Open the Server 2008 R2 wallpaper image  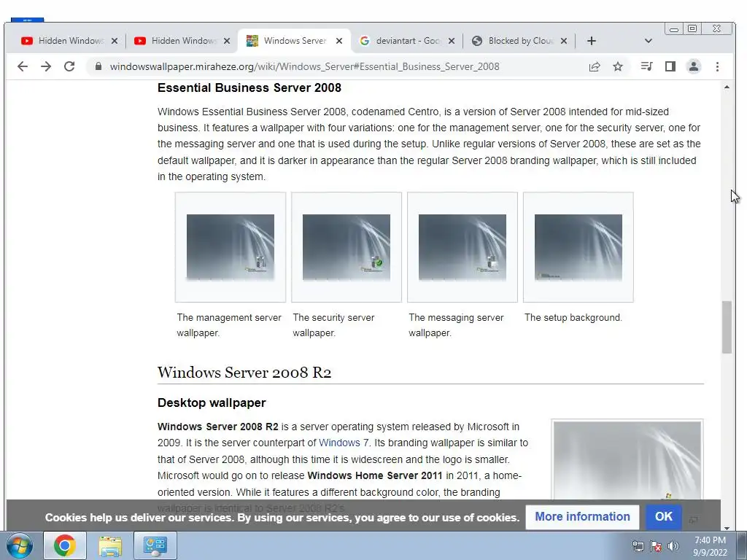pyautogui.click(x=627, y=461)
